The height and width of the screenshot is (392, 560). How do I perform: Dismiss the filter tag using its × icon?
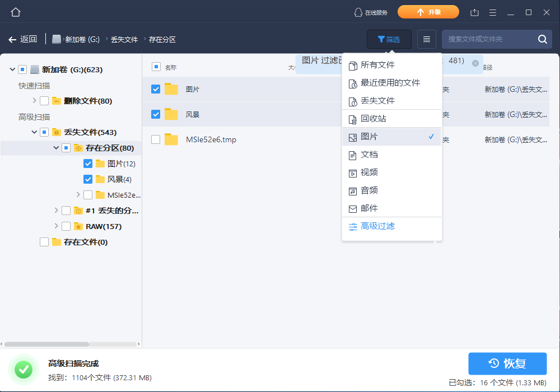(x=475, y=64)
